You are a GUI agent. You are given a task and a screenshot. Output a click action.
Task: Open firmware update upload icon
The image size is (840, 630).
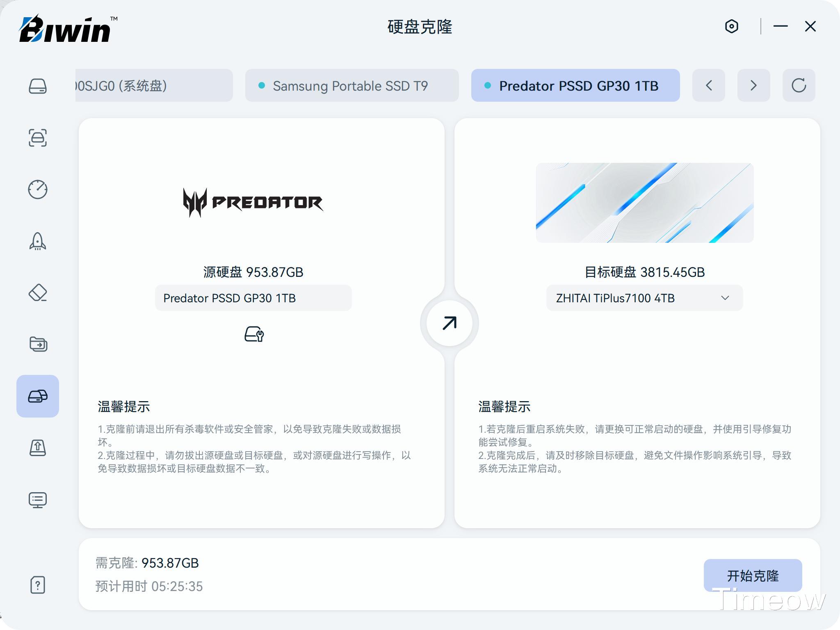(38, 448)
